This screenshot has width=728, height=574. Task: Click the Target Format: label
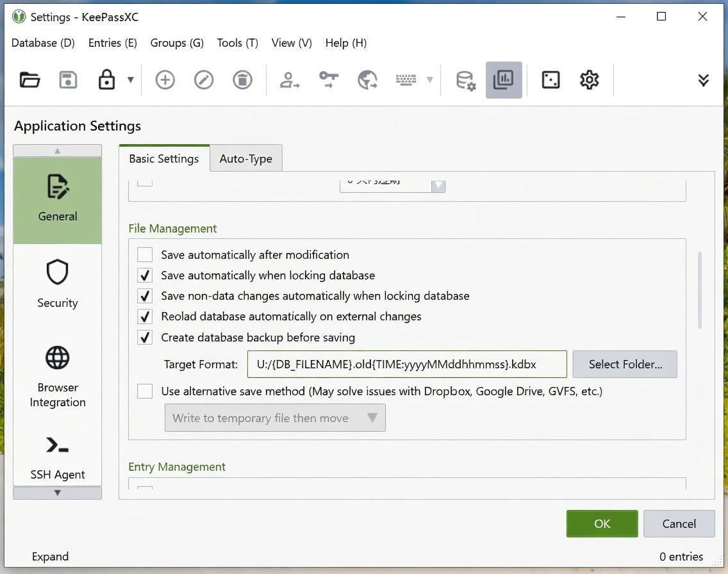[201, 365]
